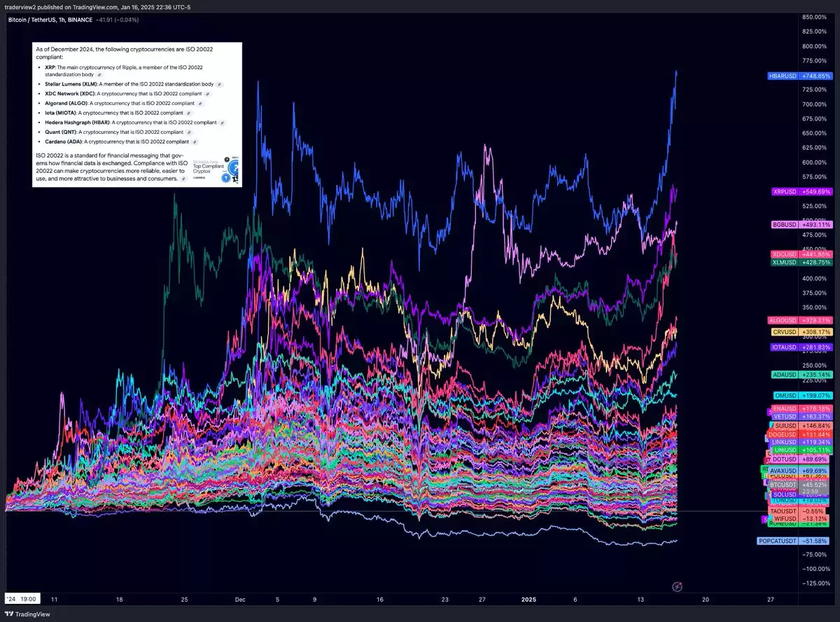The height and width of the screenshot is (622, 840).
Task: Open the source link icon in the XRP bullet
Action: click(99, 74)
